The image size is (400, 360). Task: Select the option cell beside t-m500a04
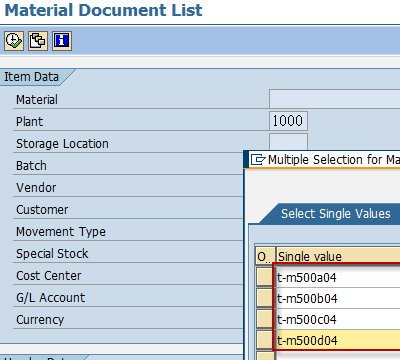(x=265, y=277)
